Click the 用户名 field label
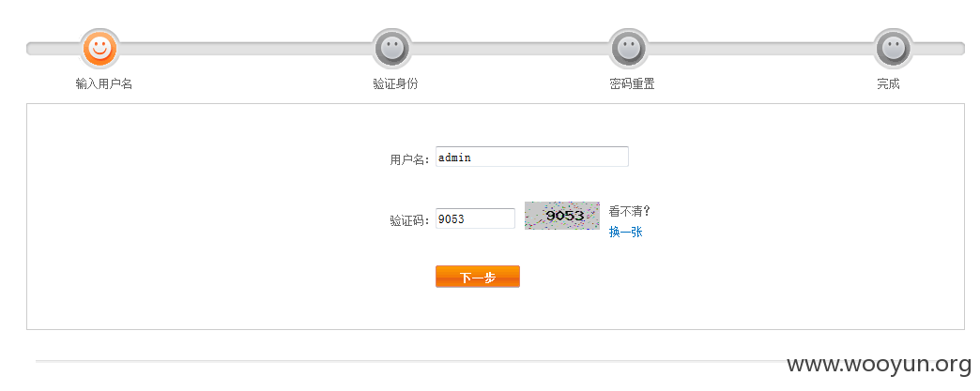Screen dimensions: 980x391 click(410, 160)
